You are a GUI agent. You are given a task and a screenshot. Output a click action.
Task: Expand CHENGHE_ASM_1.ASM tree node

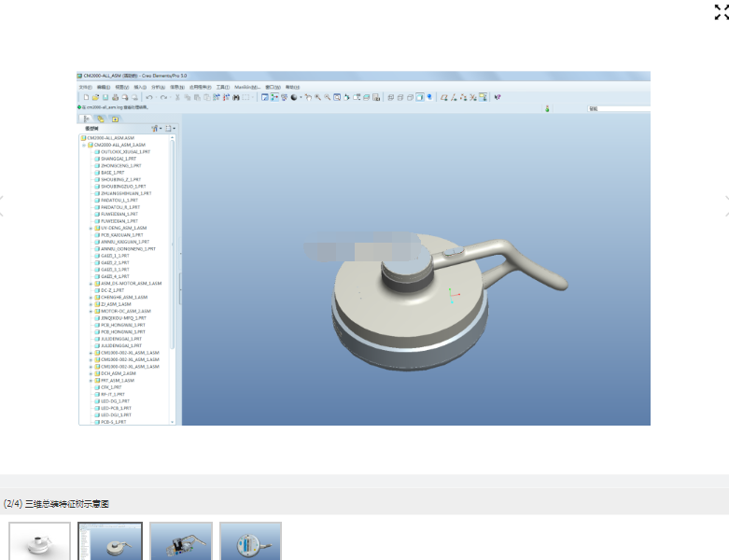coord(91,298)
